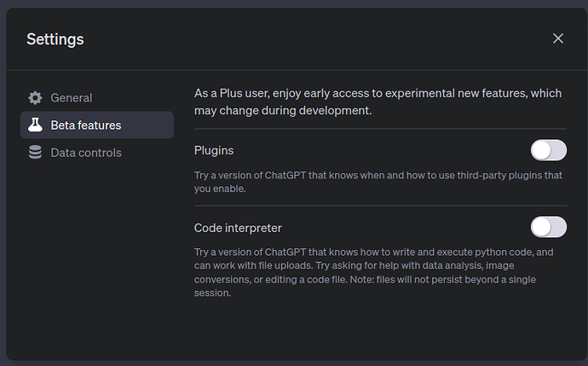Click the white knob on Code interpreter switch

tap(542, 227)
